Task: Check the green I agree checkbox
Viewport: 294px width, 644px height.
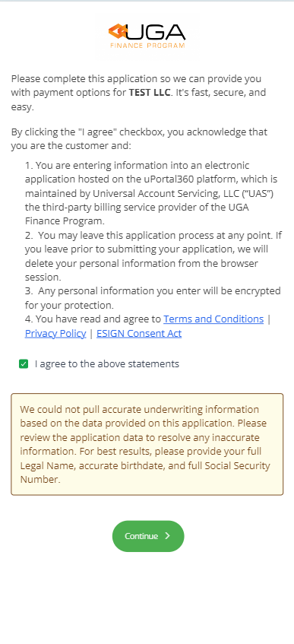Action: point(24,364)
